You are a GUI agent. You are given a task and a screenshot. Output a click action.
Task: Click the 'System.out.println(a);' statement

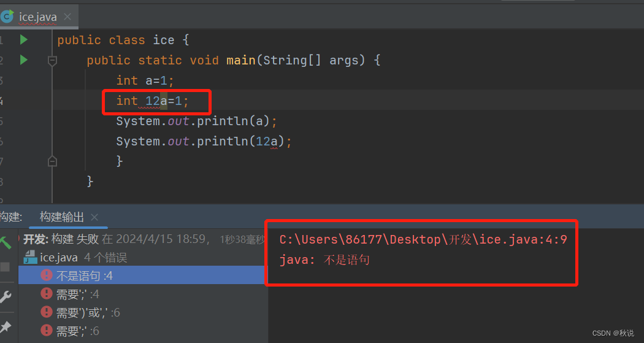(197, 121)
